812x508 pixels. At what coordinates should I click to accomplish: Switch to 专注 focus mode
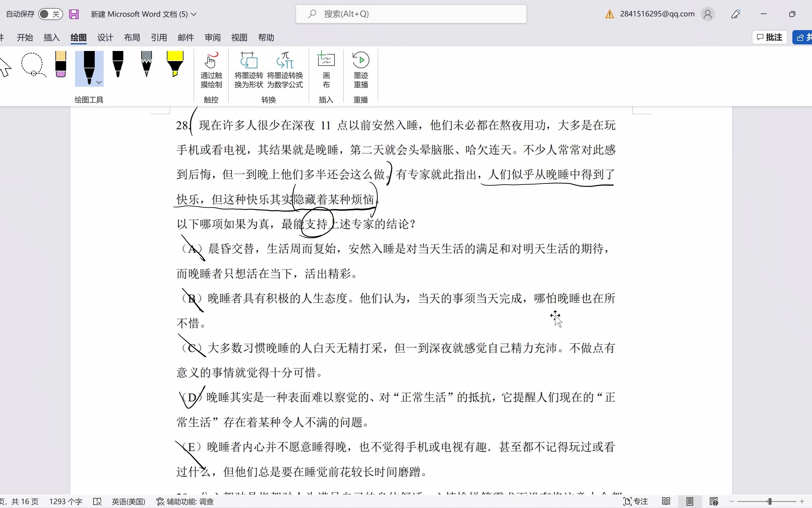(635, 502)
